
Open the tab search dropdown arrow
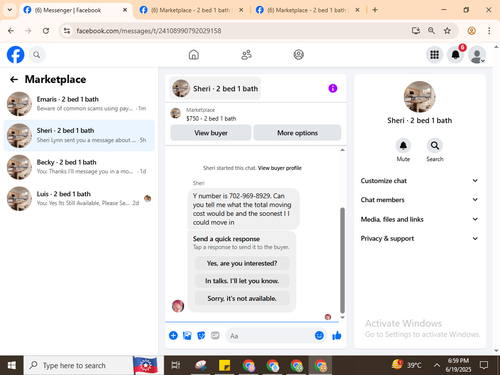10,10
